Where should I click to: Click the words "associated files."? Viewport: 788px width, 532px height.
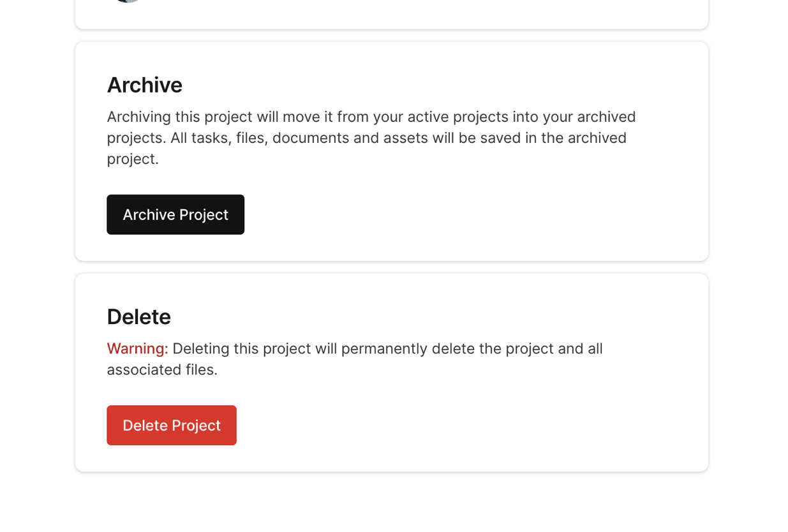tap(162, 370)
